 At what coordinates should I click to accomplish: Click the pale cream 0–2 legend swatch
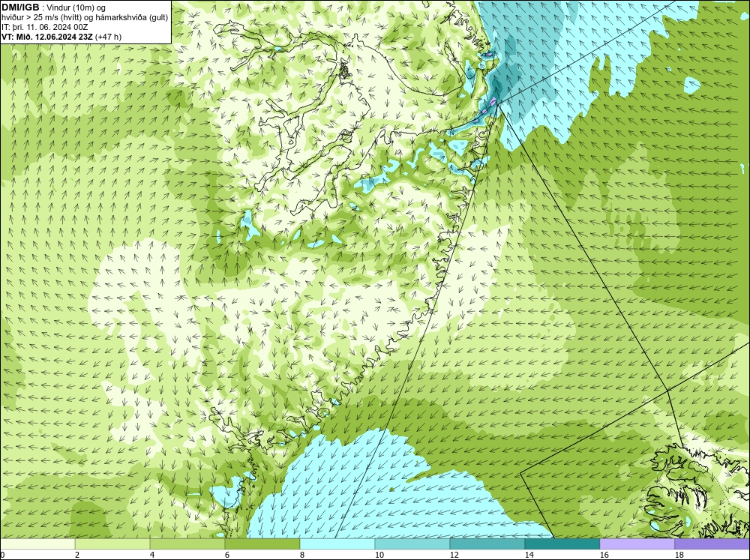click(37, 544)
